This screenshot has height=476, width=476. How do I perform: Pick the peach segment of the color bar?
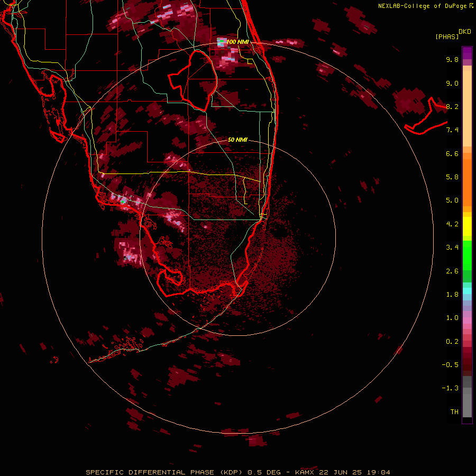coord(467,106)
